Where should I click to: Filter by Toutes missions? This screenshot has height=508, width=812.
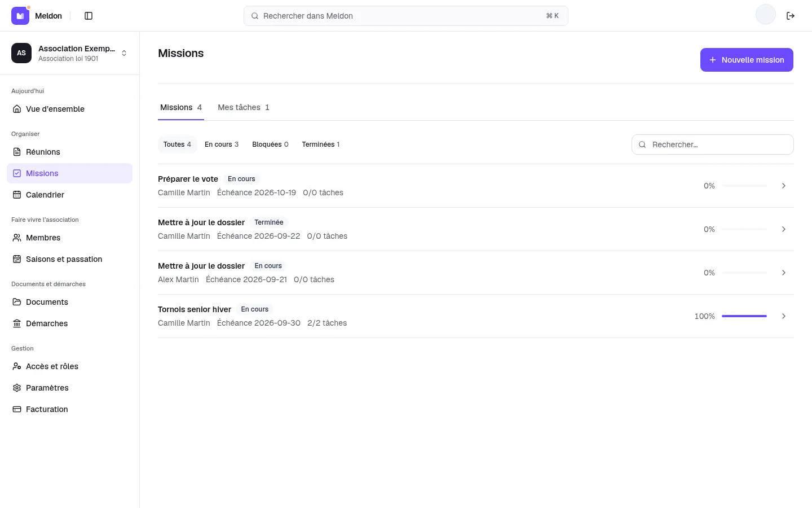click(177, 144)
